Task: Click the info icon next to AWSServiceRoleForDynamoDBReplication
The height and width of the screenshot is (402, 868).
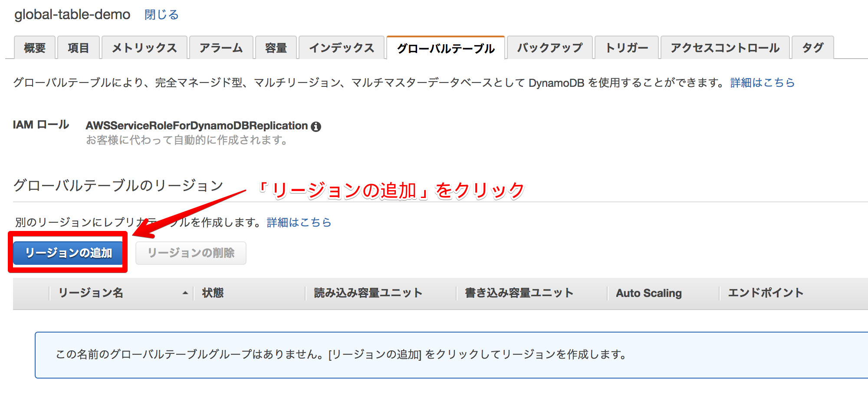Action: (316, 127)
